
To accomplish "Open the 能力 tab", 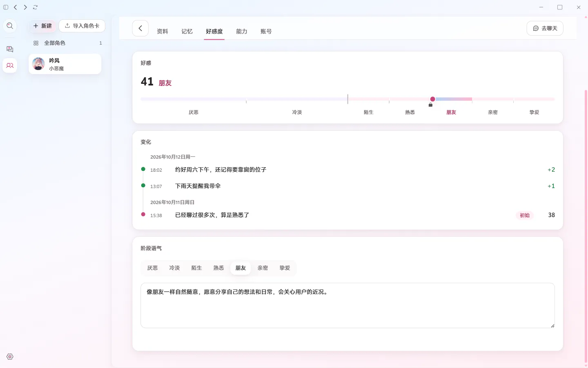I will point(242,31).
